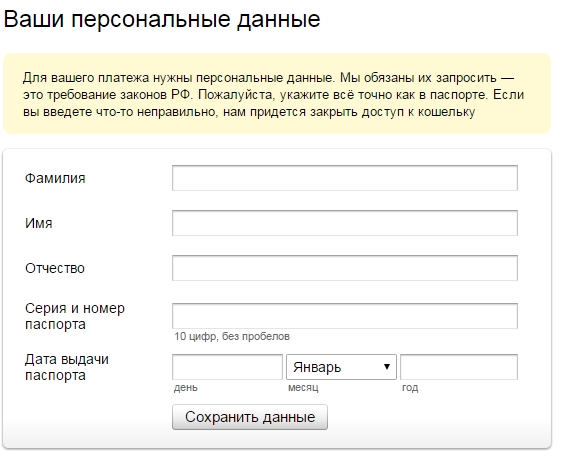This screenshot has width=576, height=462.
Task: Click the Фамилия label
Action: [55, 178]
